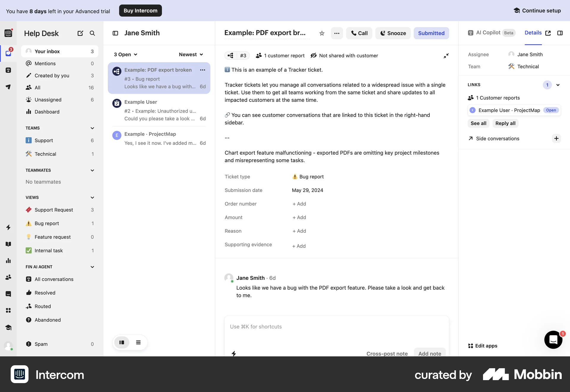The image size is (570, 392).
Task: Click the Buy Intercom button
Action: tap(140, 10)
